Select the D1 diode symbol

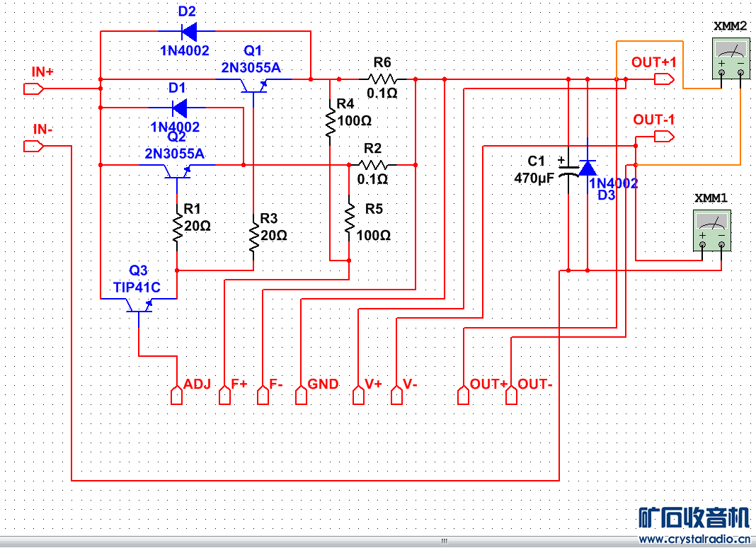[x=178, y=108]
